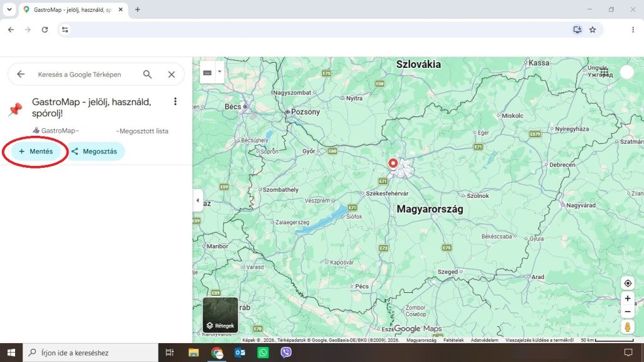Viewport: 644px width, 362px height.
Task: Open the GastroMap author link
Action: coord(56,131)
